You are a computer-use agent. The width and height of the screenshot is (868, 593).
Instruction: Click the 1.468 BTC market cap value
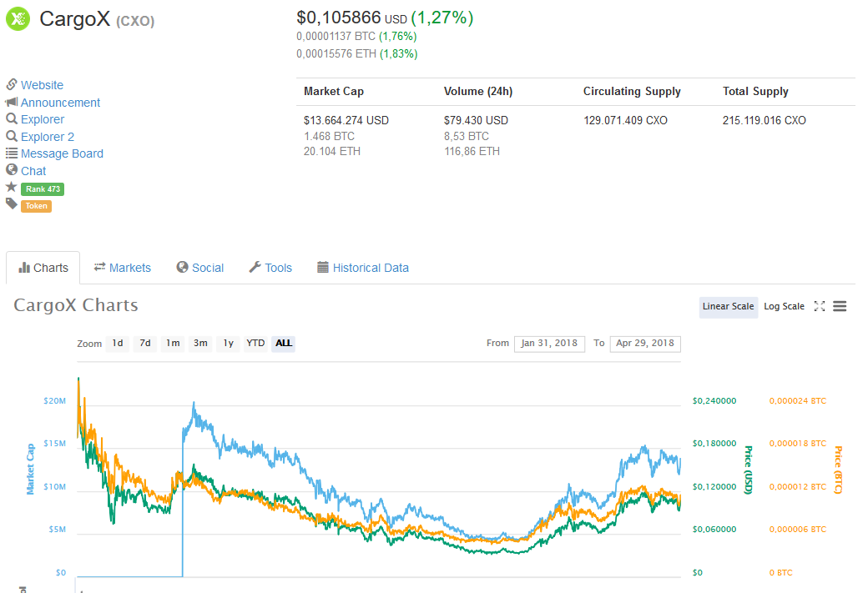coord(329,136)
